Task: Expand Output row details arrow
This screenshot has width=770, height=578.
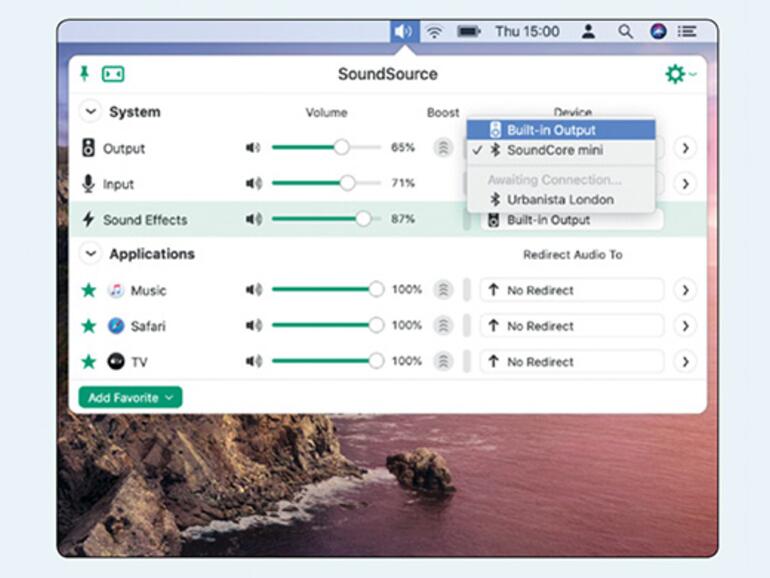Action: pyautogui.click(x=686, y=148)
